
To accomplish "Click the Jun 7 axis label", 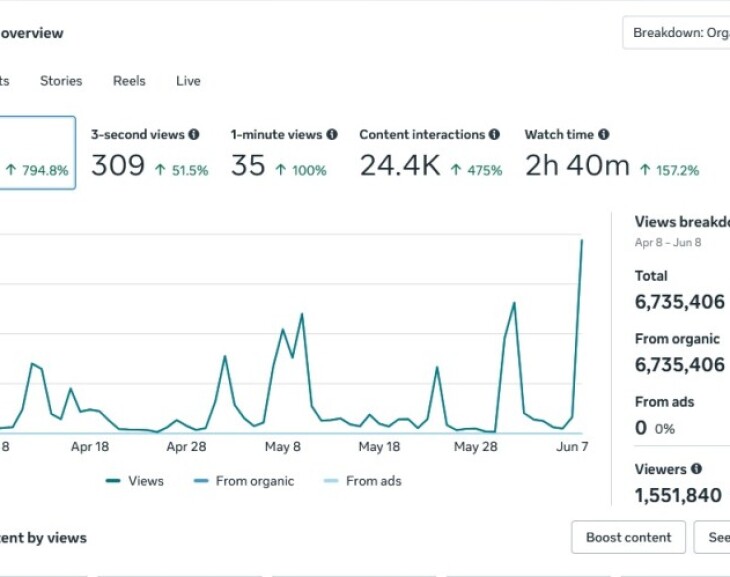I will [572, 447].
